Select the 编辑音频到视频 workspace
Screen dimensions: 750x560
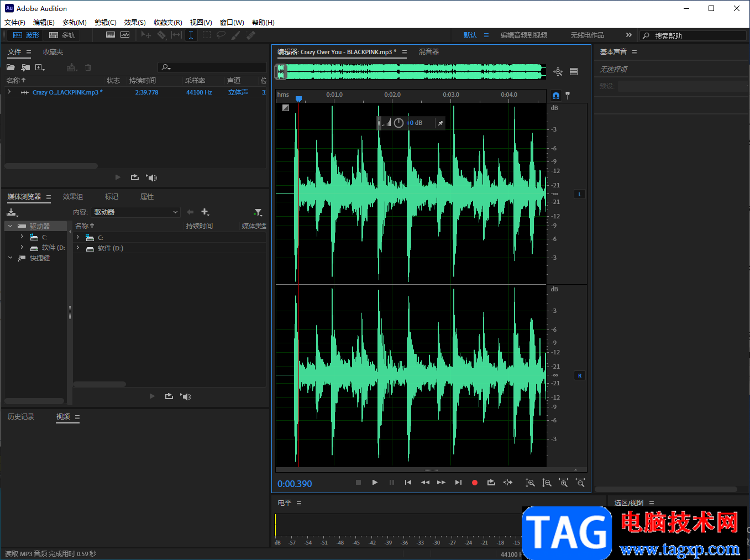pos(524,35)
